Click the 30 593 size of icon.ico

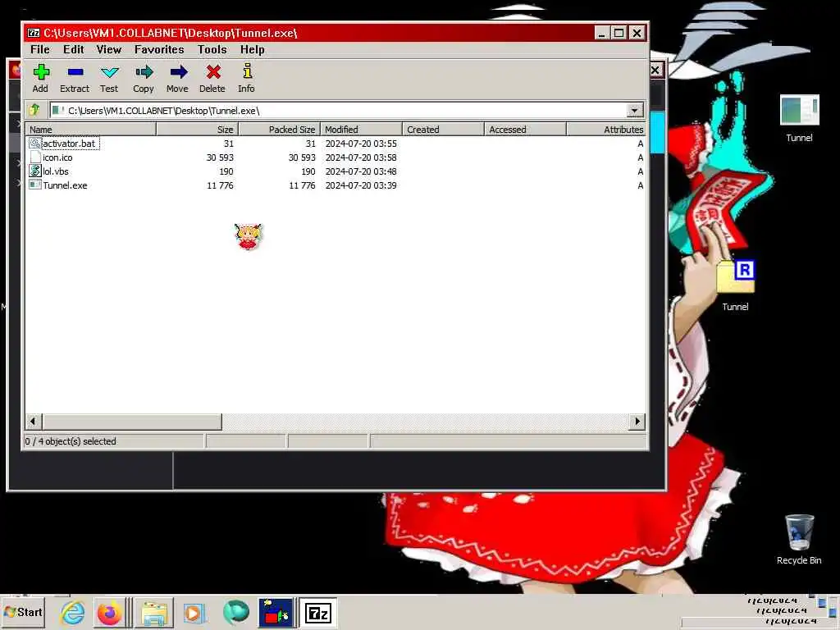220,157
